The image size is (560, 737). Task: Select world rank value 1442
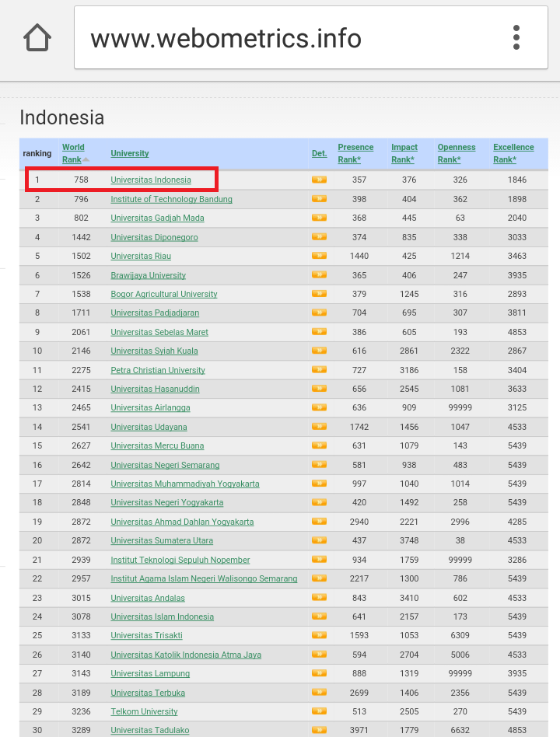pos(81,237)
